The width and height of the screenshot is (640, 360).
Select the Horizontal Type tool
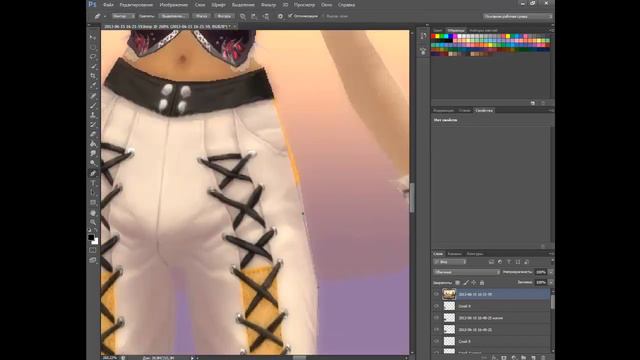pyautogui.click(x=93, y=183)
